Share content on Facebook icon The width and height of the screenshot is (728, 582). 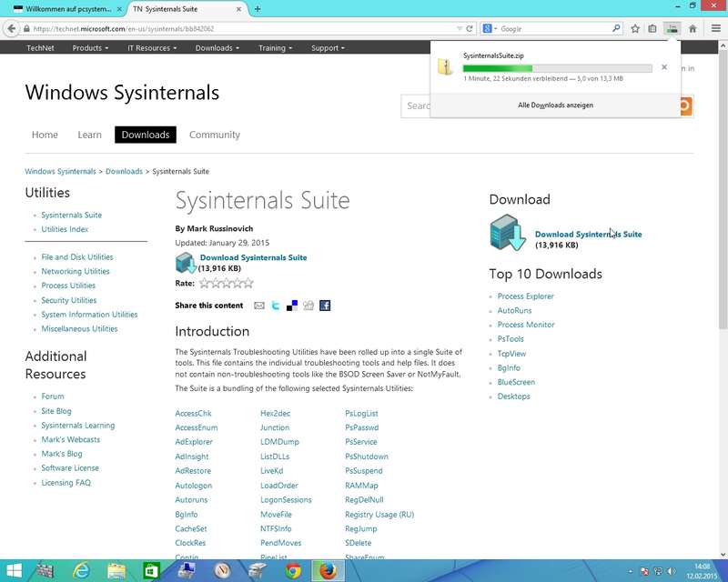[x=325, y=306]
